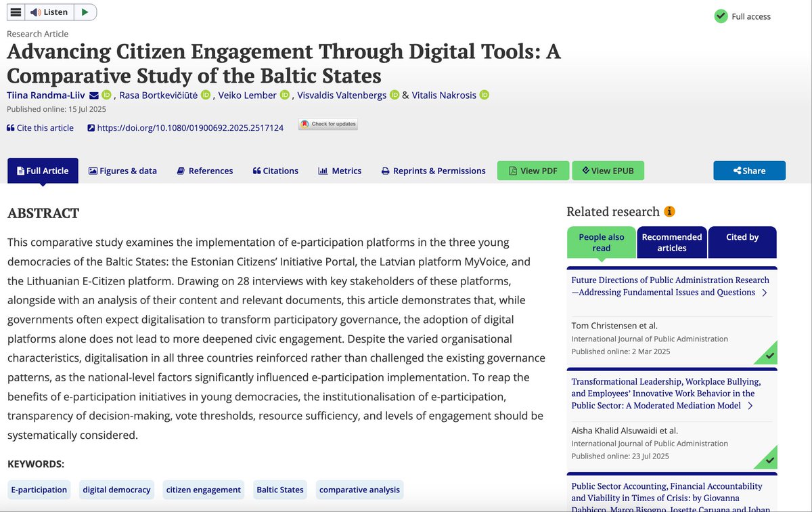Click the Research Article label
This screenshot has width=812, height=512.
click(37, 34)
